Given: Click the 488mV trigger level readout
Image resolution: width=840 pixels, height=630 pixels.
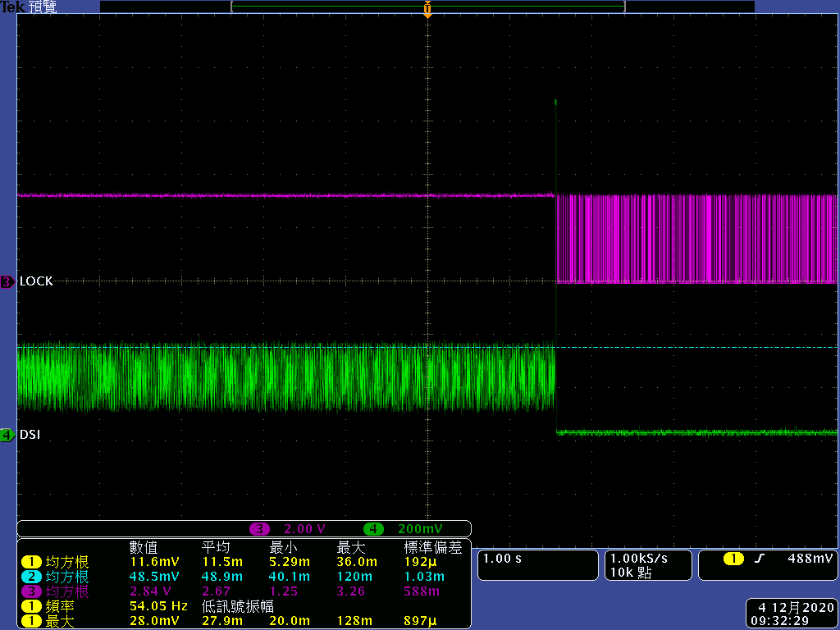Looking at the screenshot, I should [811, 559].
